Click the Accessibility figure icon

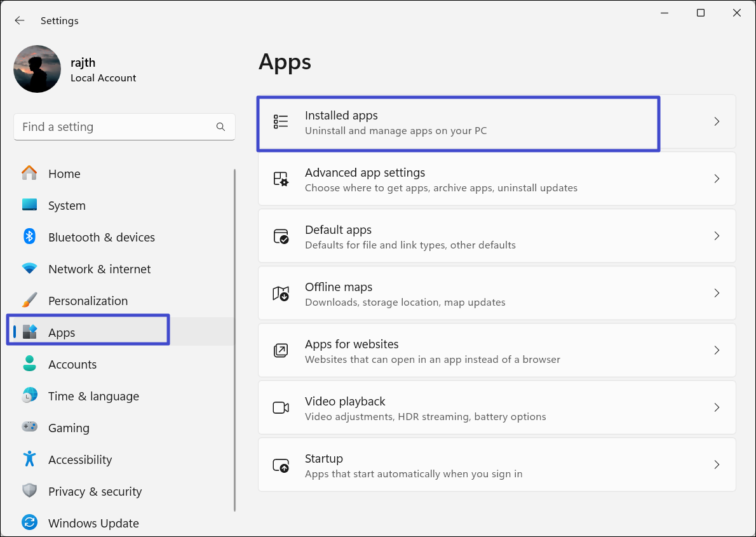click(x=29, y=459)
